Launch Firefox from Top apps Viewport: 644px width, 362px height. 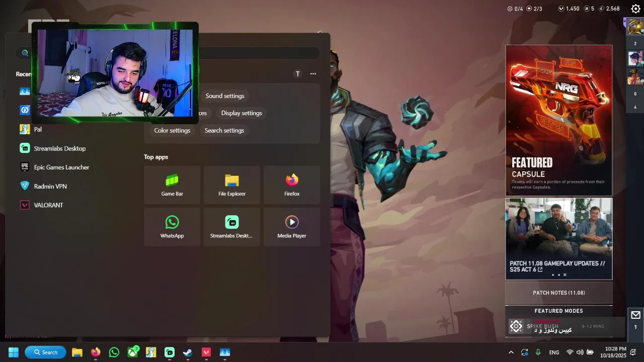point(292,185)
